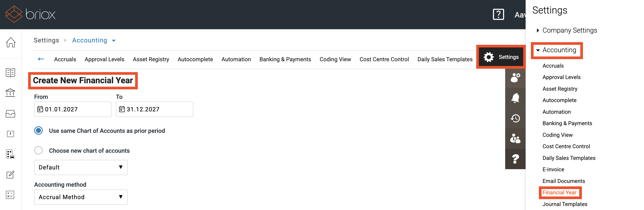Click the home icon in left sidebar
Screen dimensions: 644x210
11,42
